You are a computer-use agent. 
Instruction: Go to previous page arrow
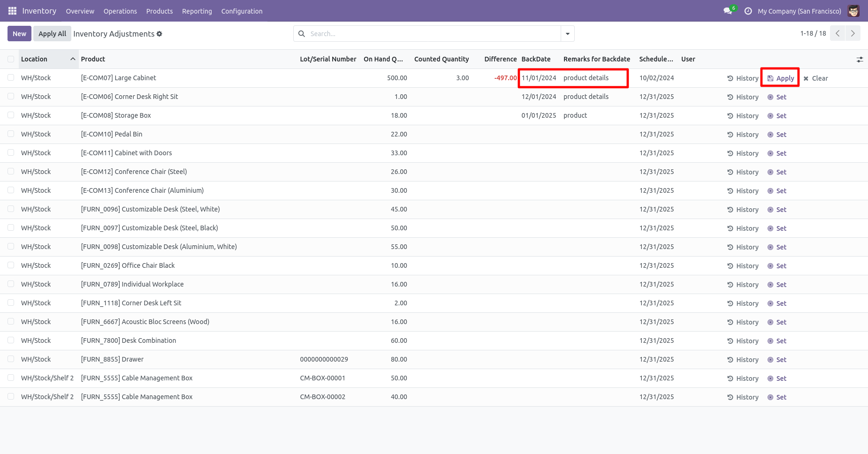[838, 33]
